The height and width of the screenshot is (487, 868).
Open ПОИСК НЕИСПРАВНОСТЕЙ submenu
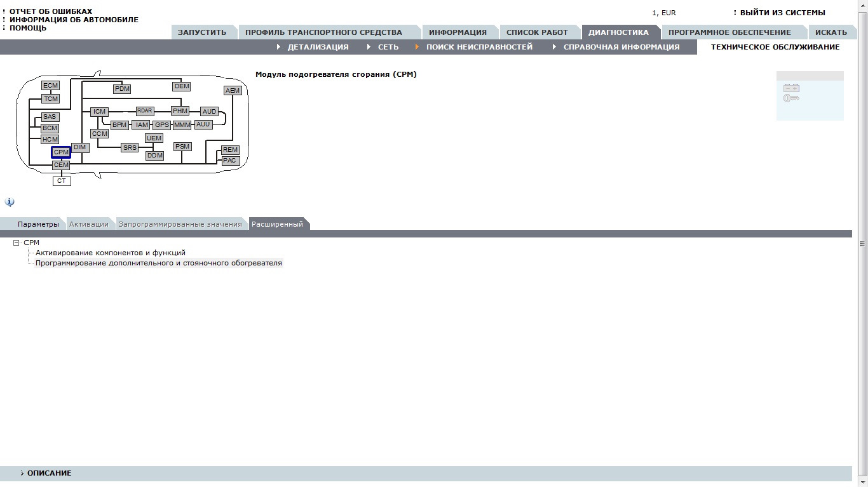point(479,47)
